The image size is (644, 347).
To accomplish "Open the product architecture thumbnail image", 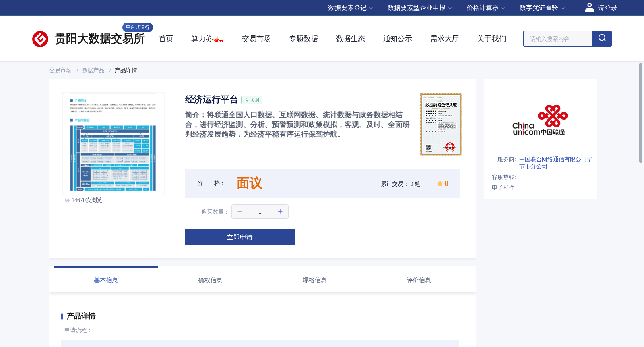I will pos(114,144).
